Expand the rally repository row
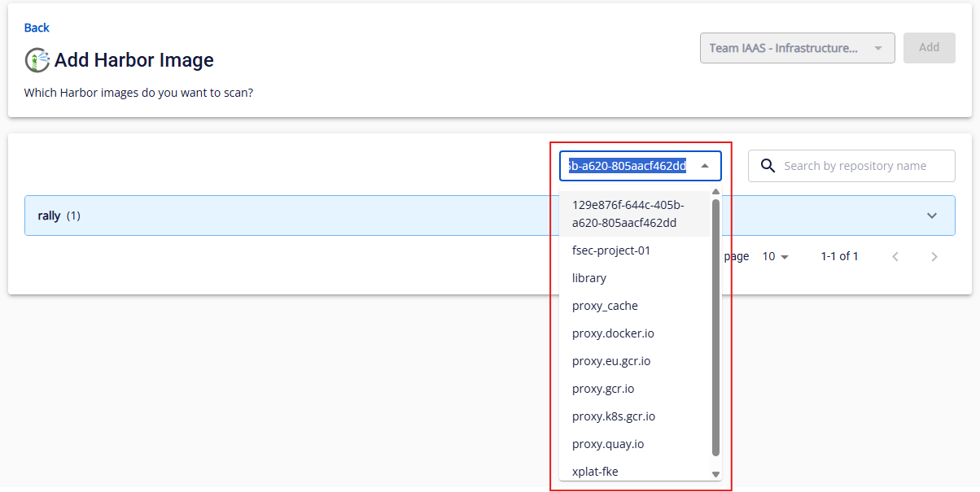Screen dimensions: 980x492 tap(932, 216)
